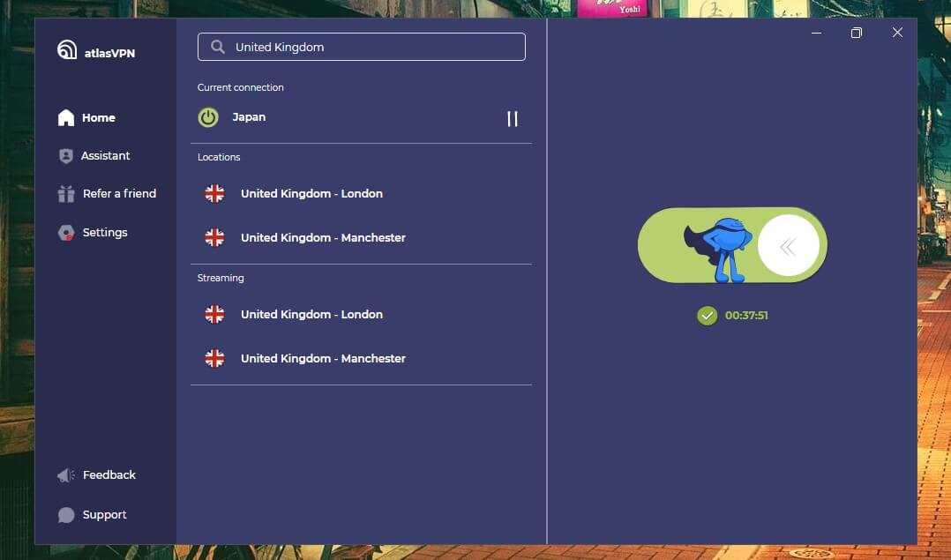
Task: Pause the current Japan connection
Action: click(513, 119)
